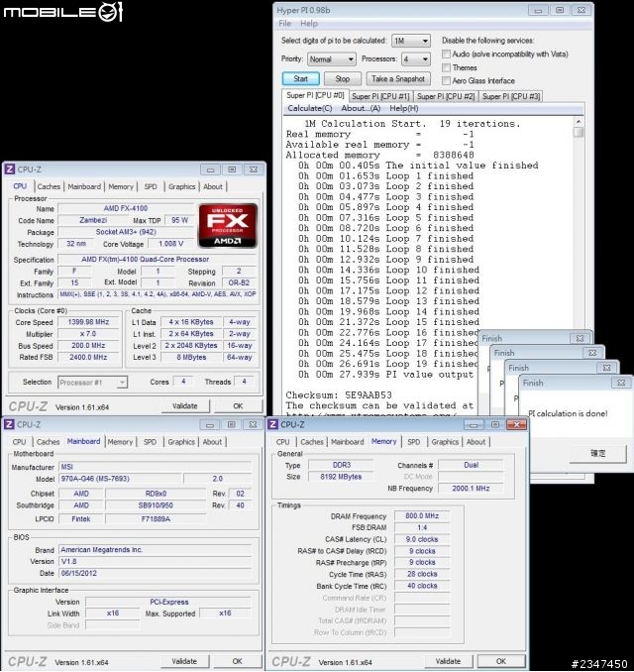Open Mainboard tab in top CPU-Z window
Image resolution: width=634 pixels, height=672 pixels.
tap(84, 187)
